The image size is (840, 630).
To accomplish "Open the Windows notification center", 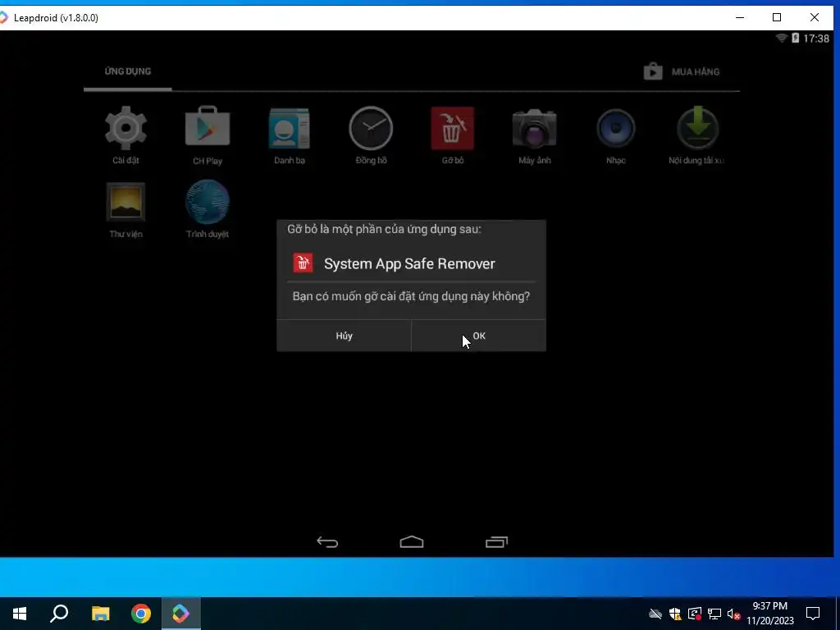I will tap(813, 614).
